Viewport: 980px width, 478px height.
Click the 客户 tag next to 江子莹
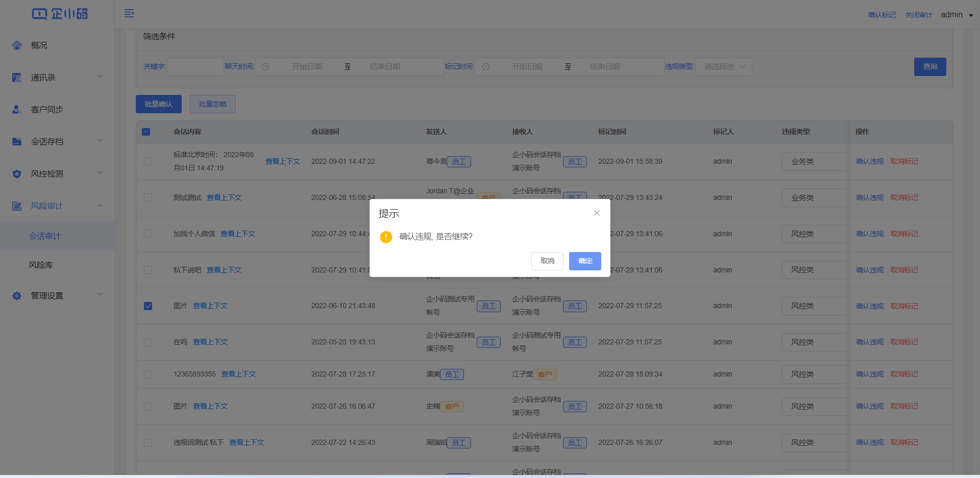[x=545, y=374]
